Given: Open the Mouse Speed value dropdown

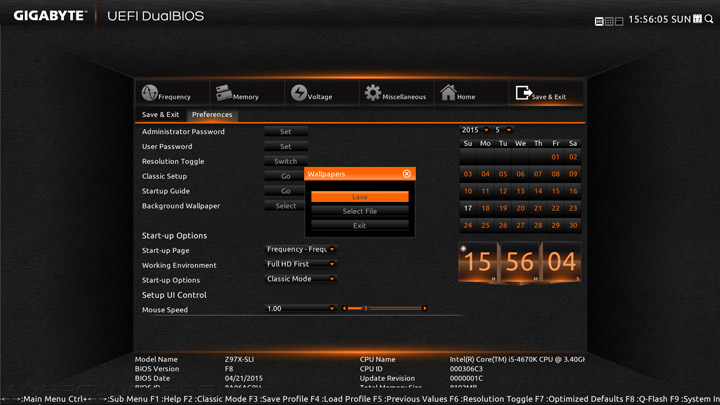Looking at the screenshot, I should 301,309.
